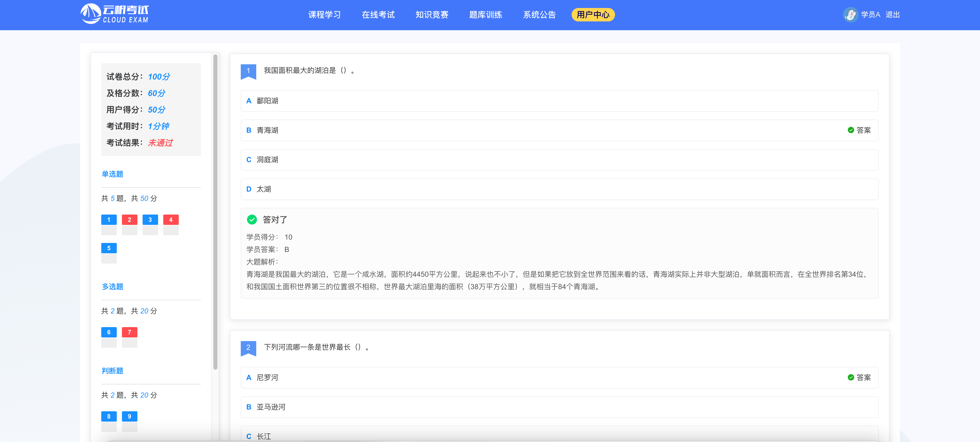The width and height of the screenshot is (980, 442).
Task: Select option A 尼罗河
Action: coord(559,378)
